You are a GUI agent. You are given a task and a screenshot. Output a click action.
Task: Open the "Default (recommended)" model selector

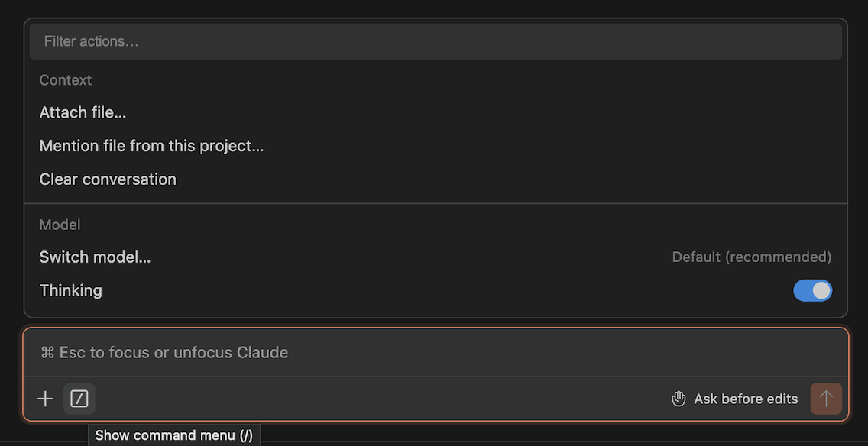pos(751,257)
